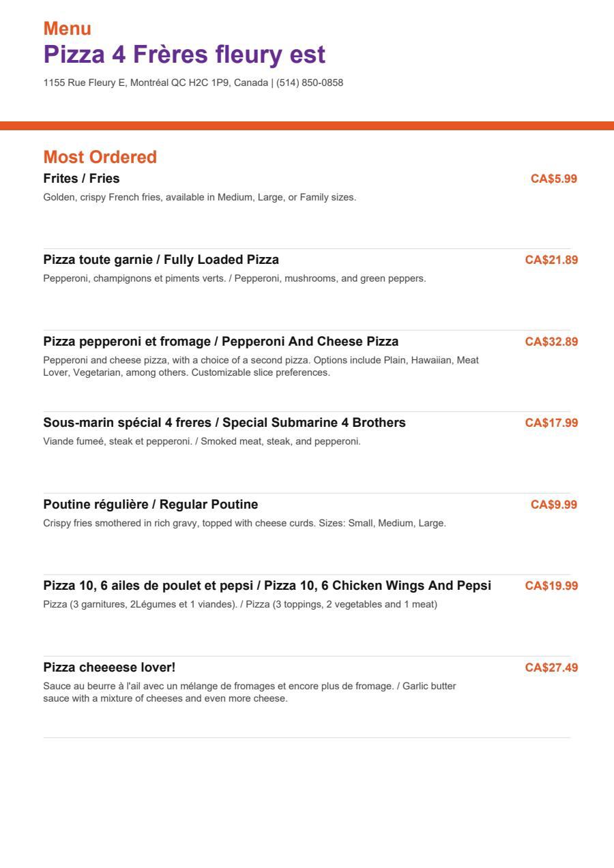Click the CA$21.89 price
Image resolution: width=614 pixels, height=868 pixels.
(x=551, y=260)
